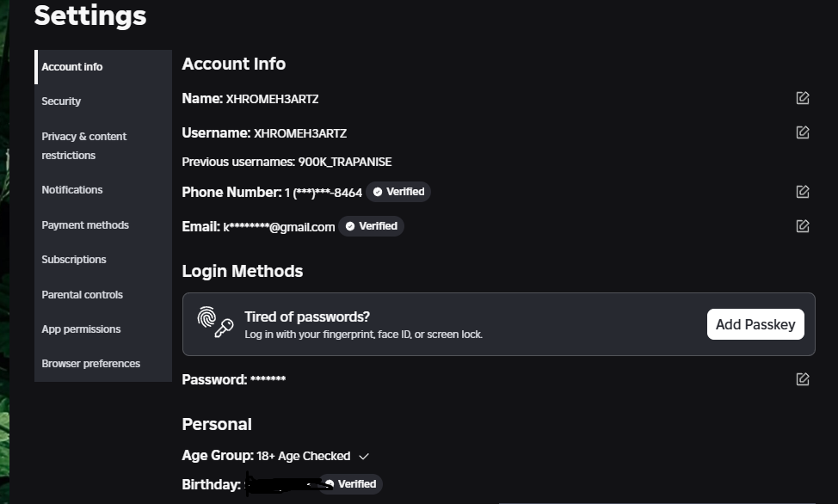Image resolution: width=838 pixels, height=504 pixels.
Task: Go to Privacy & content restrictions
Action: click(x=83, y=145)
